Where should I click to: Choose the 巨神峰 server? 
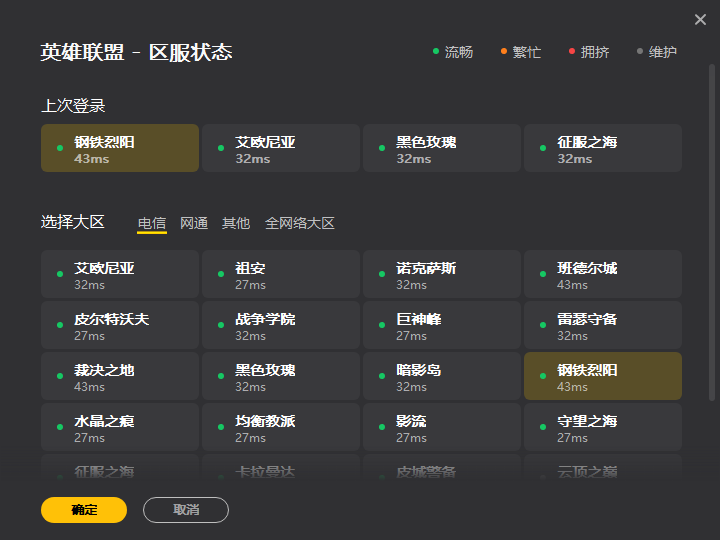pyautogui.click(x=442, y=325)
